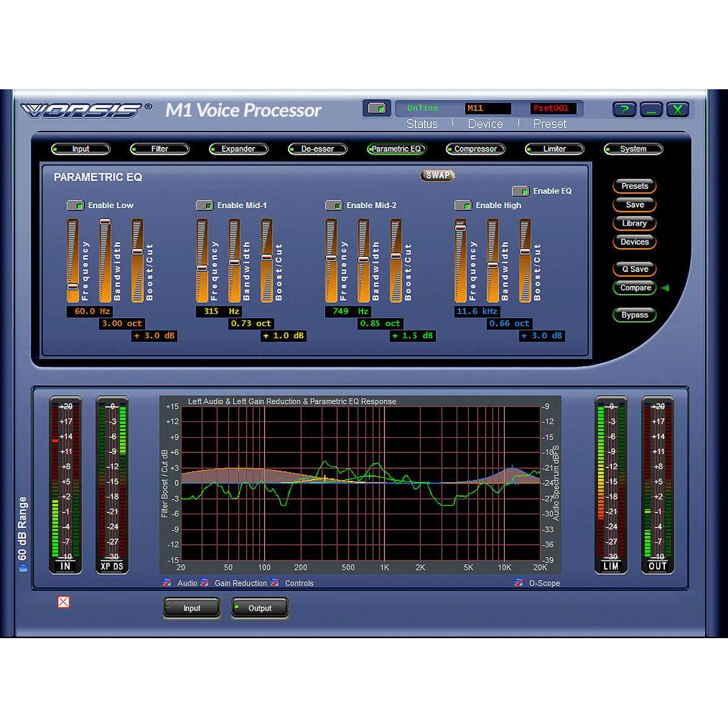The width and height of the screenshot is (728, 728).
Task: Click the Pset001 preset field
Action: pos(553,108)
